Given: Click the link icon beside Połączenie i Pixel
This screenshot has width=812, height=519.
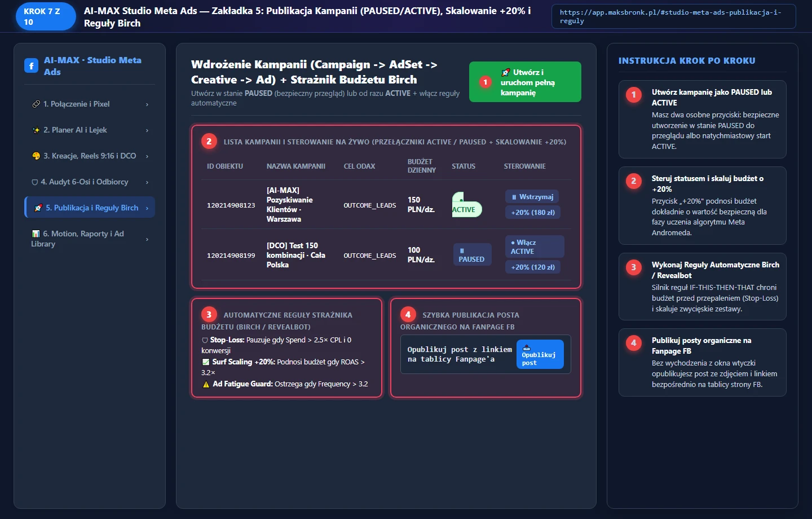Looking at the screenshot, I should [x=36, y=104].
